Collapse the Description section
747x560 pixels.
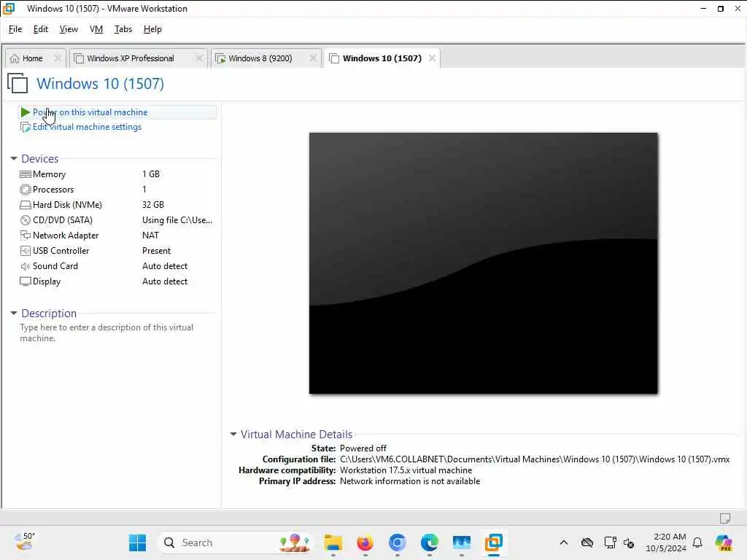tap(14, 314)
